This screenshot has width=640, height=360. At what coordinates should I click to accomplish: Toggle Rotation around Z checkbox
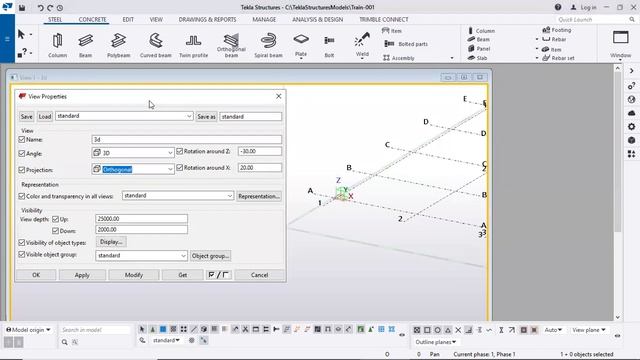click(x=180, y=151)
